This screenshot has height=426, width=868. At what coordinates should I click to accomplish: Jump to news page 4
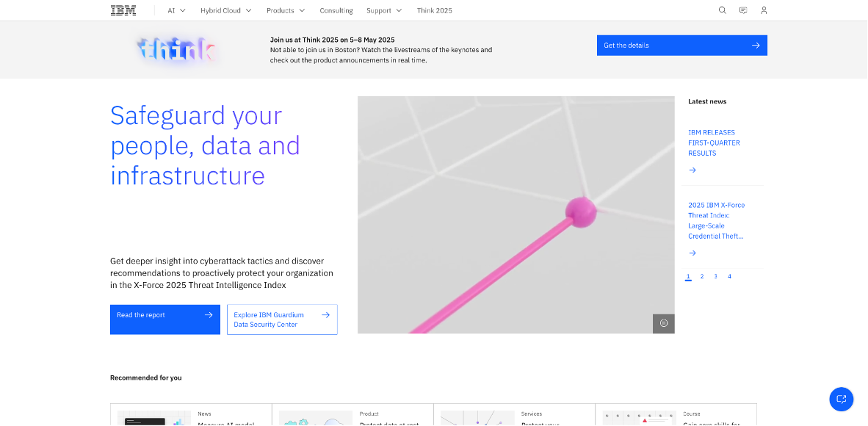729,276
